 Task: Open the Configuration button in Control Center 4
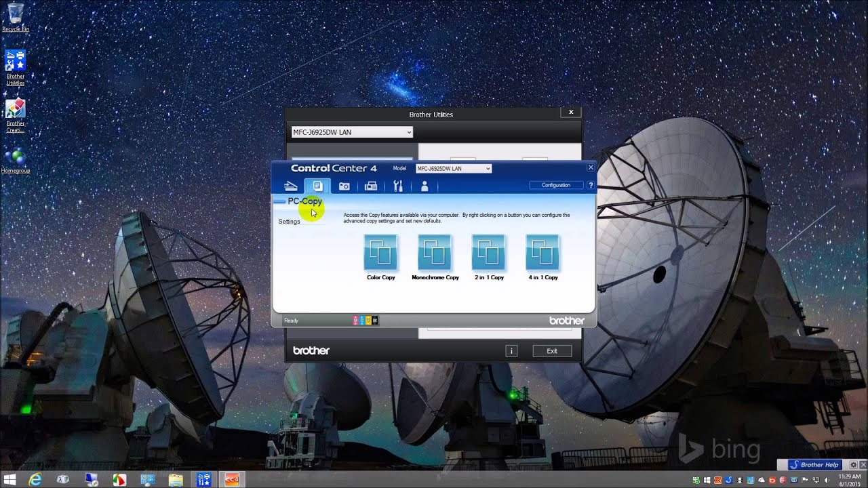pos(556,185)
